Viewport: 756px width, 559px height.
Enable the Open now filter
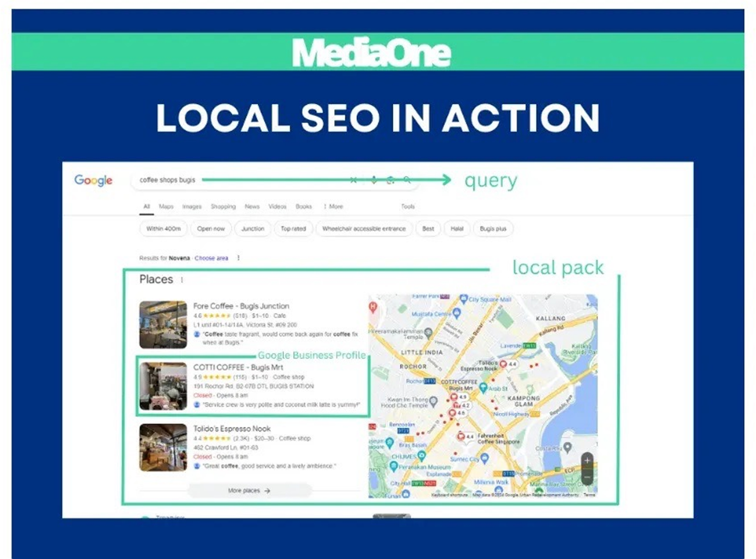click(x=211, y=229)
